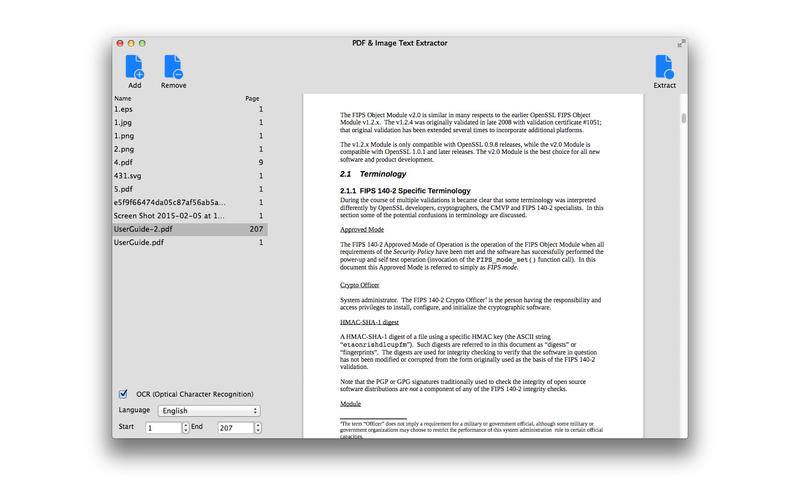
Task: Select 1.jpg in the file list
Action: tap(189, 122)
